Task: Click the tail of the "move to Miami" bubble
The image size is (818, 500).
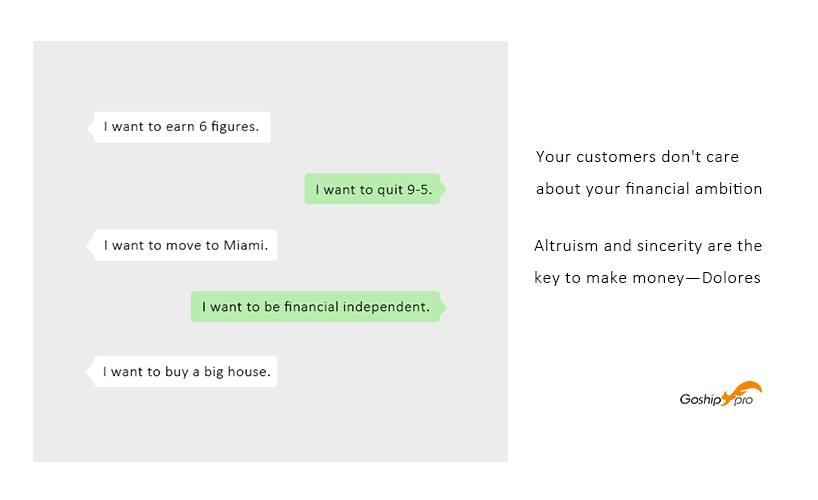Action: 91,246
